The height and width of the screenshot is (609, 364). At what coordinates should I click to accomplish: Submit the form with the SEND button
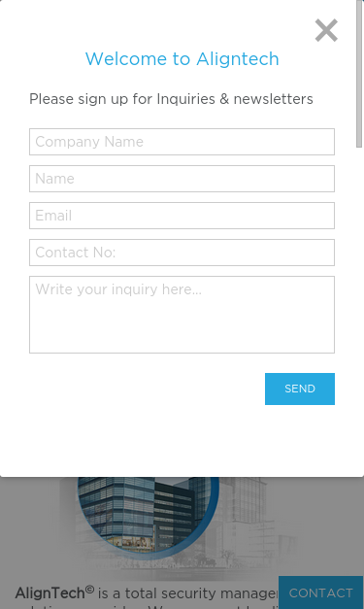300,389
